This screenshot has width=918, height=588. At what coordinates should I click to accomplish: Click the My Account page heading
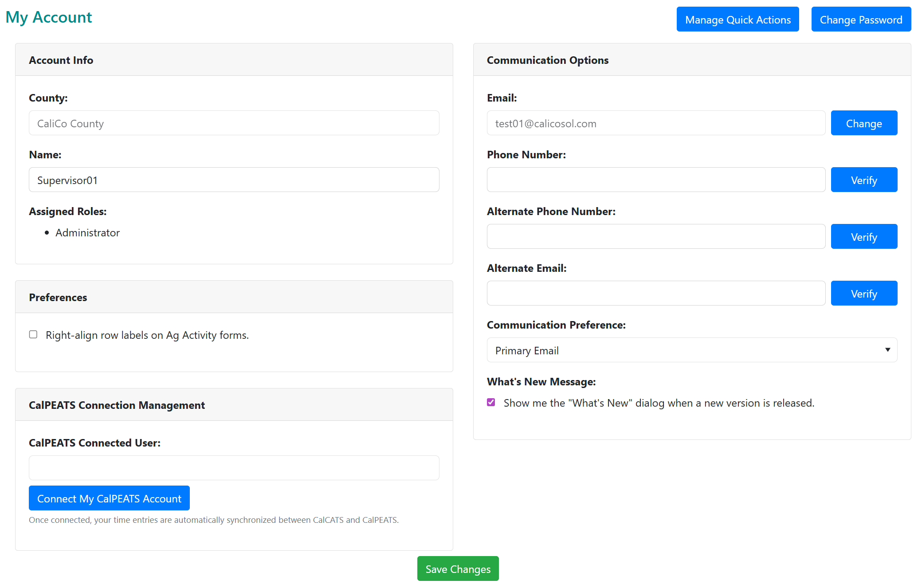click(x=49, y=17)
